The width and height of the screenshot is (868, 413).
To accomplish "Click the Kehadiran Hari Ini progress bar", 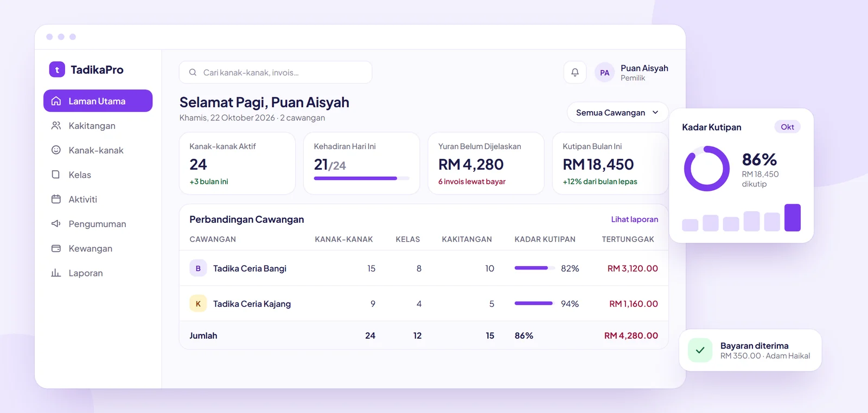I will tap(361, 178).
